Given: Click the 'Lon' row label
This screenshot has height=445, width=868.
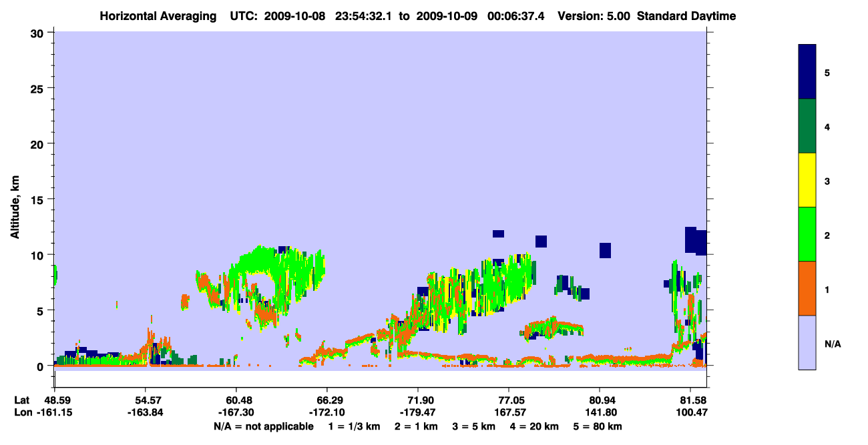Looking at the screenshot, I should tap(23, 413).
